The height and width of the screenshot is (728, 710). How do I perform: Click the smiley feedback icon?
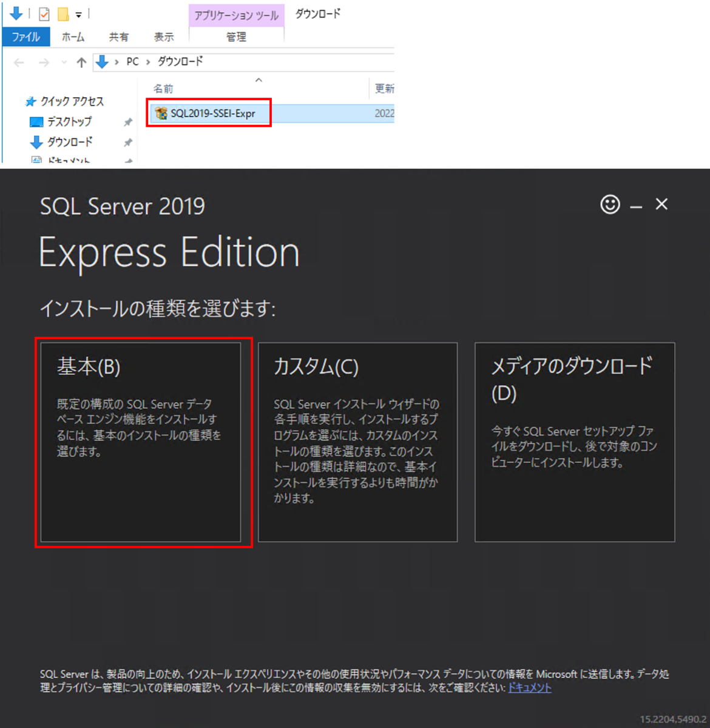point(610,204)
